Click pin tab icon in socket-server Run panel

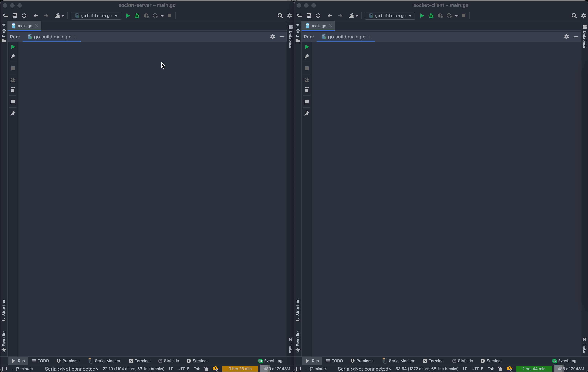coord(13,113)
